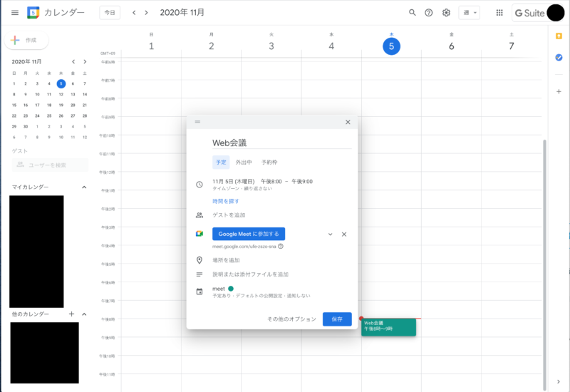Open the Google apps grid

click(x=499, y=13)
